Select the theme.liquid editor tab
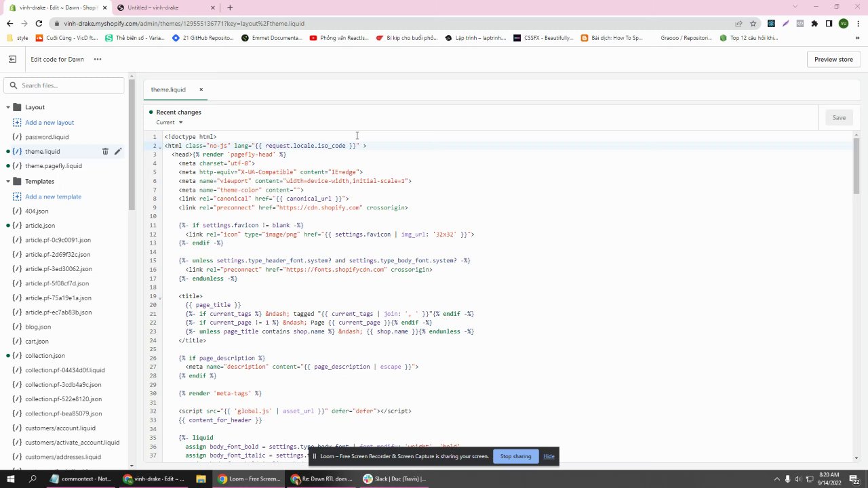868x488 pixels. pyautogui.click(x=168, y=89)
